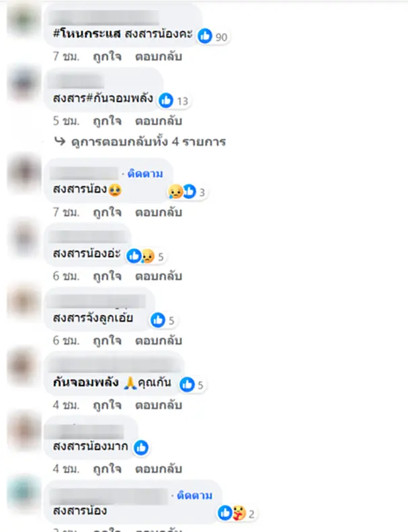Click the like icon with 90 reactions

point(205,36)
